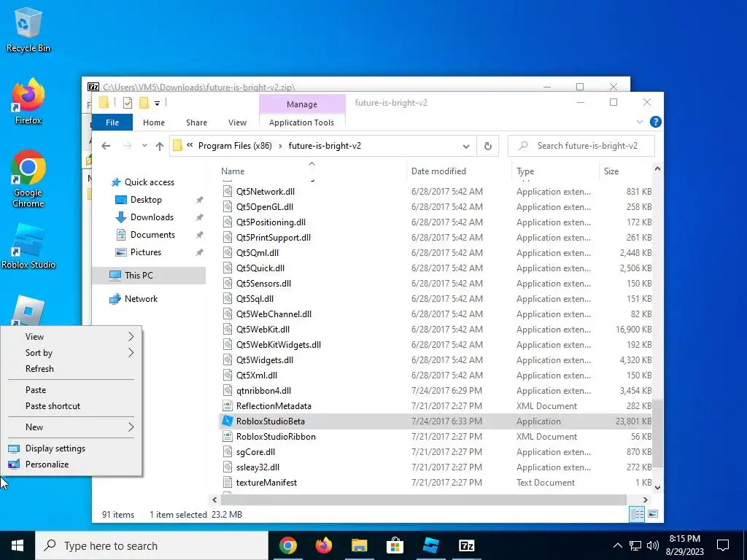The width and height of the screenshot is (747, 560).
Task: Expand the New submenu in context menu
Action: pos(131,427)
